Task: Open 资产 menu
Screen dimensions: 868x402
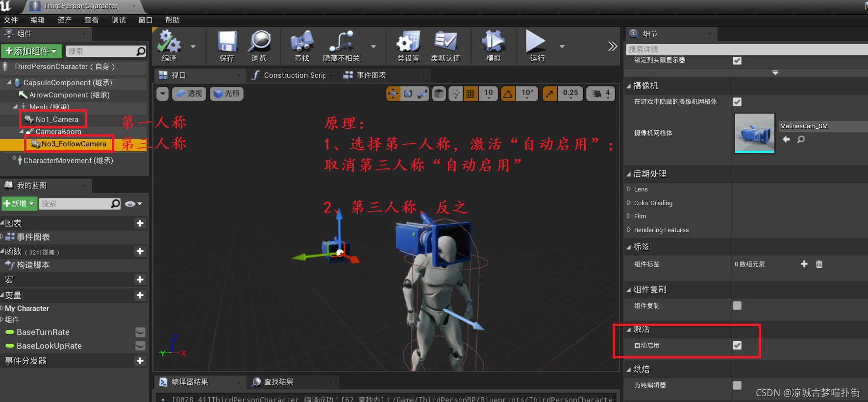Action: pos(65,20)
